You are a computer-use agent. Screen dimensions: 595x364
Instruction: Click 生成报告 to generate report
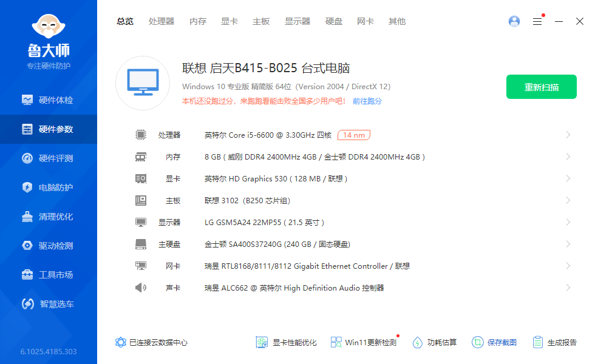554,342
